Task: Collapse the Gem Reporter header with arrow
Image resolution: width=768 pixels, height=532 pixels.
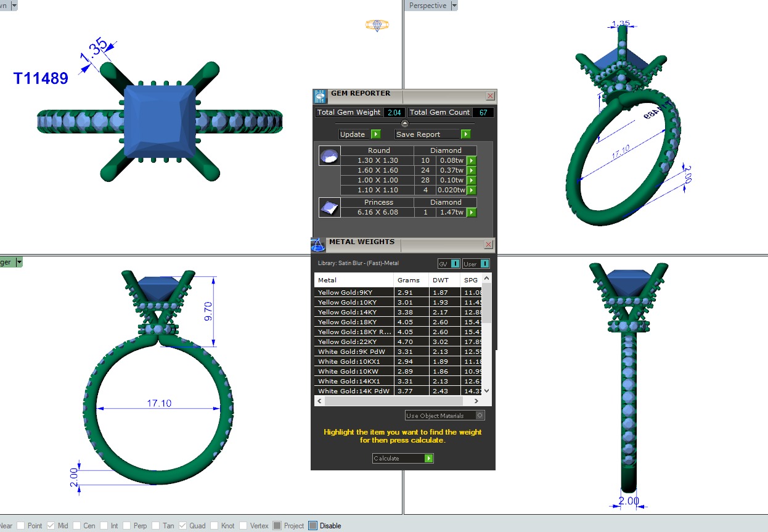Action: pyautogui.click(x=405, y=124)
